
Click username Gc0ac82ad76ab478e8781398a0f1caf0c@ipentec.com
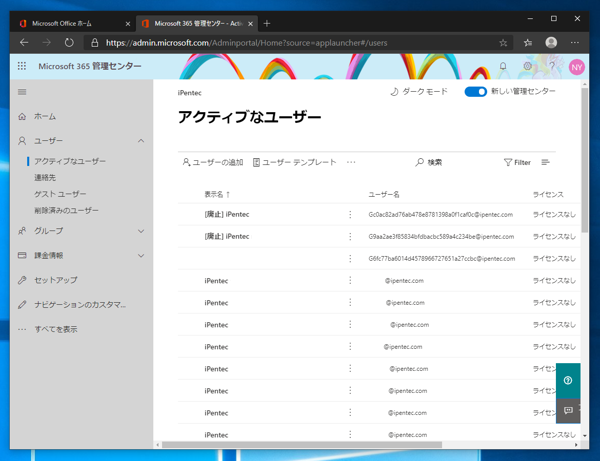[x=440, y=215]
